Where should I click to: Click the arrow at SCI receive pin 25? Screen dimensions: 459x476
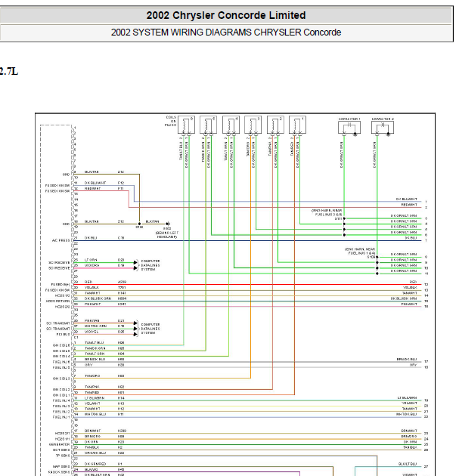pyautogui.click(x=135, y=263)
